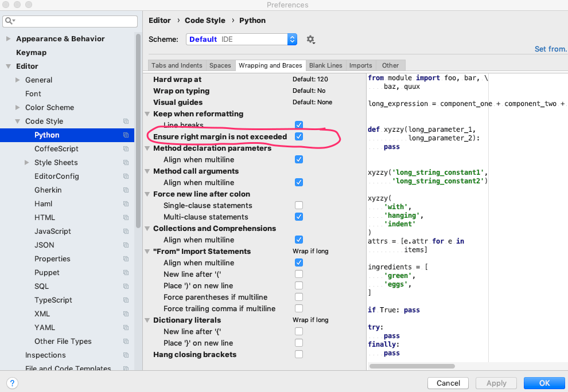
Task: Click the settings icon beside JSON
Action: coord(126,245)
